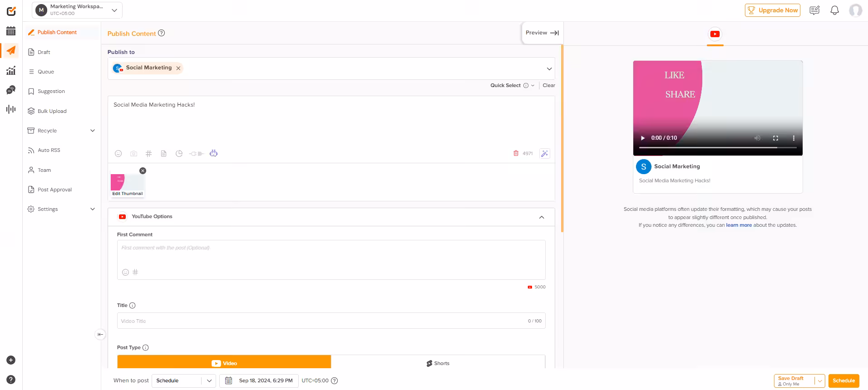Open Team in sidebar
The image size is (868, 390).
pos(44,170)
